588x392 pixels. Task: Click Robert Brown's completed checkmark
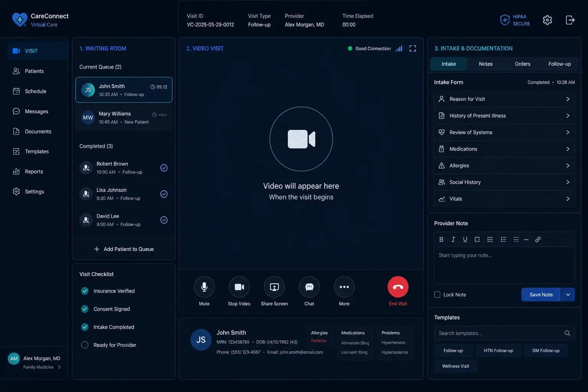164,168
